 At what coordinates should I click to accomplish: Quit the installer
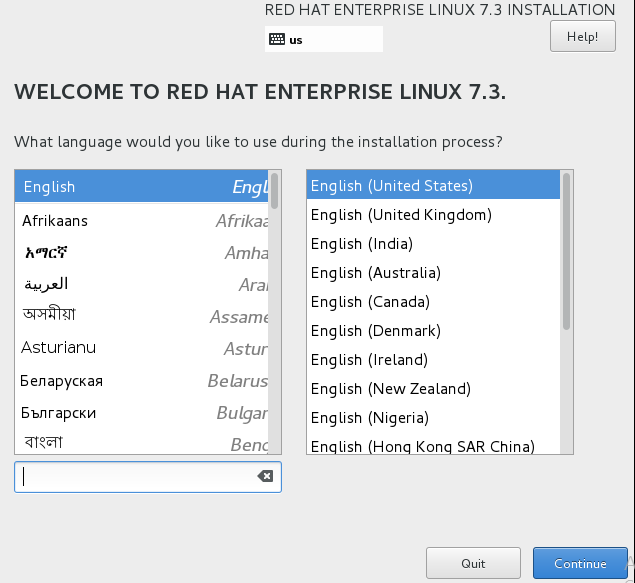[473, 563]
